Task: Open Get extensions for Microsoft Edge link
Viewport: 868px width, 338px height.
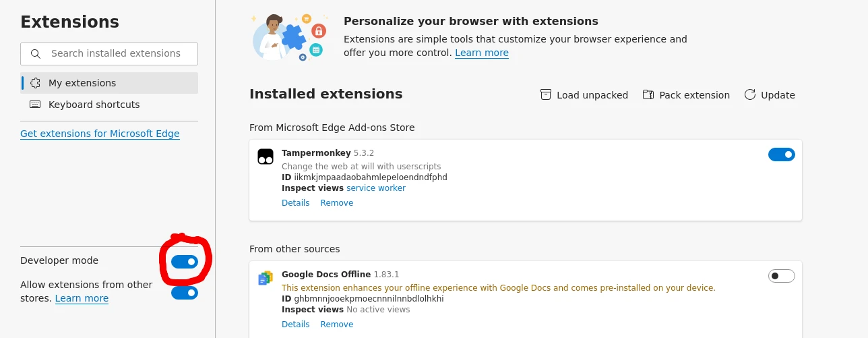Action: (x=100, y=134)
